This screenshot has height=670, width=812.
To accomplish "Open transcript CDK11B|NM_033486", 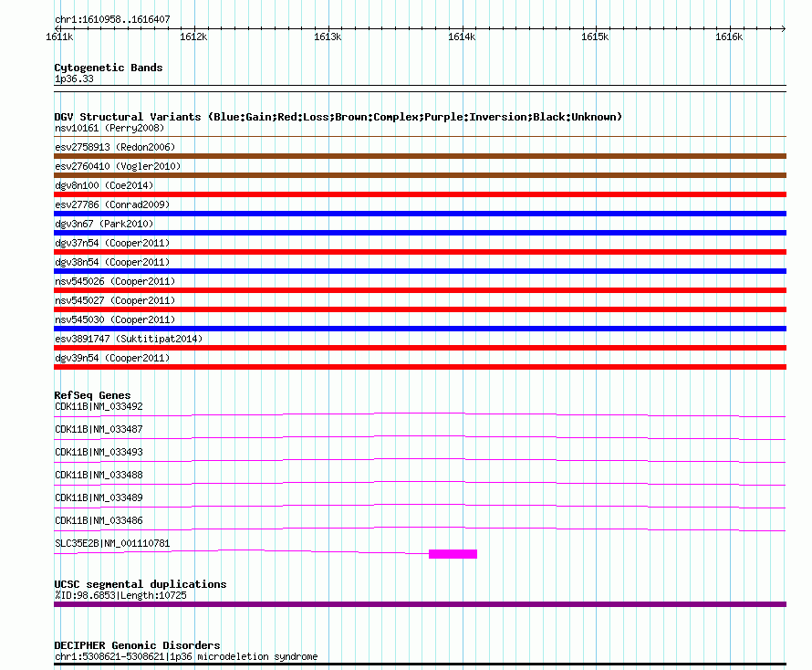I will click(x=99, y=521).
